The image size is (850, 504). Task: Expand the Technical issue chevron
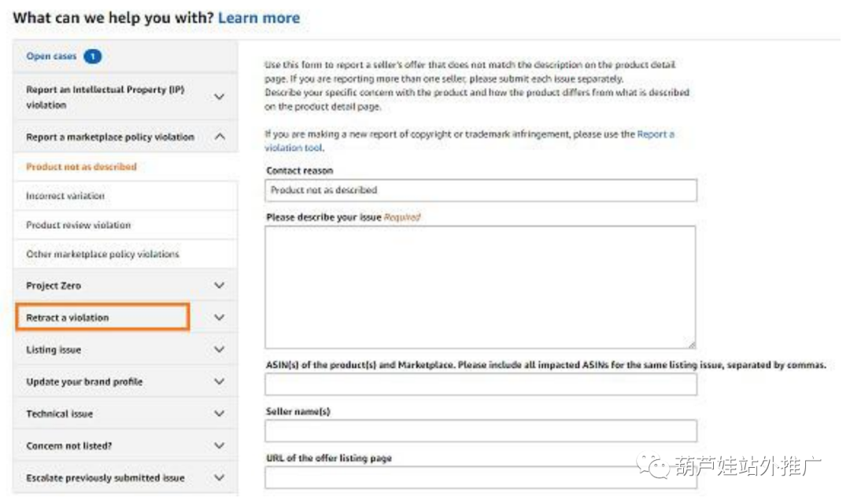pyautogui.click(x=220, y=414)
